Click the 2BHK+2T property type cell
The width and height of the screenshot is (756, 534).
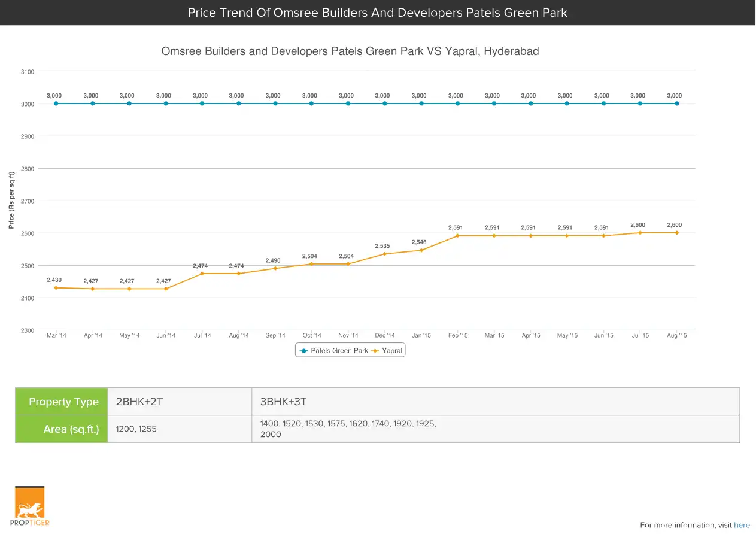(x=180, y=402)
